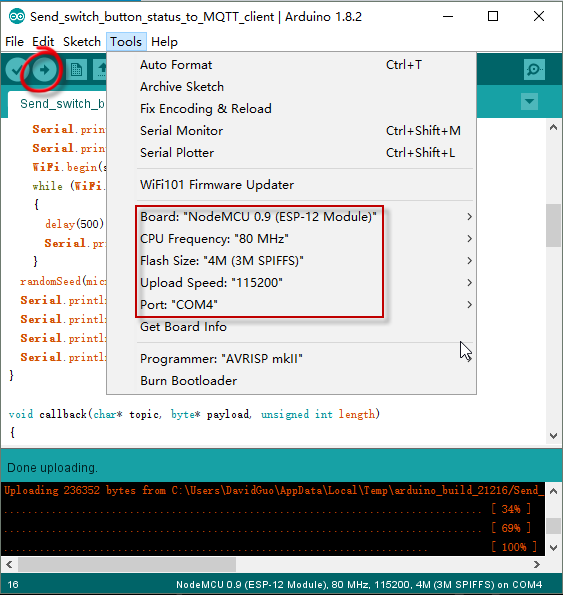Viewport: 563px width, 595px height.
Task: Open Serial Monitor from the menu
Action: (x=291, y=131)
